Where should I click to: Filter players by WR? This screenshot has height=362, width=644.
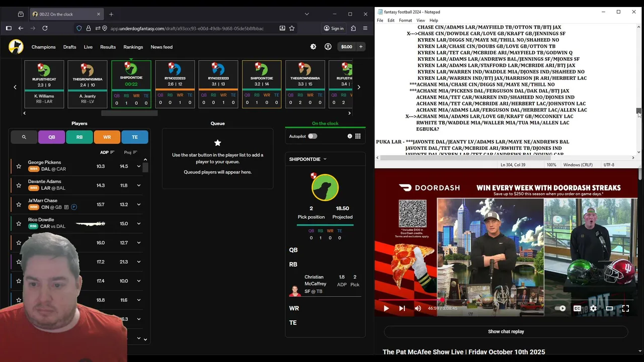(x=107, y=137)
